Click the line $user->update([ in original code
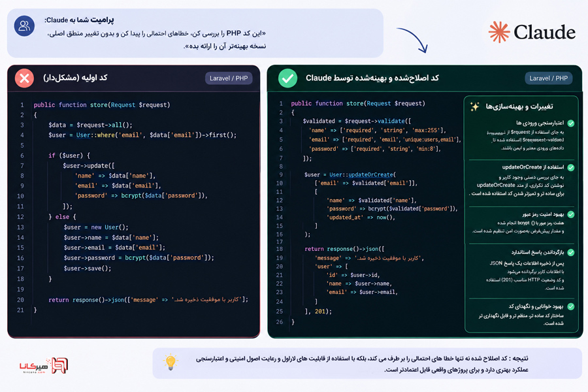This screenshot has height=392, width=588. pyautogui.click(x=89, y=165)
